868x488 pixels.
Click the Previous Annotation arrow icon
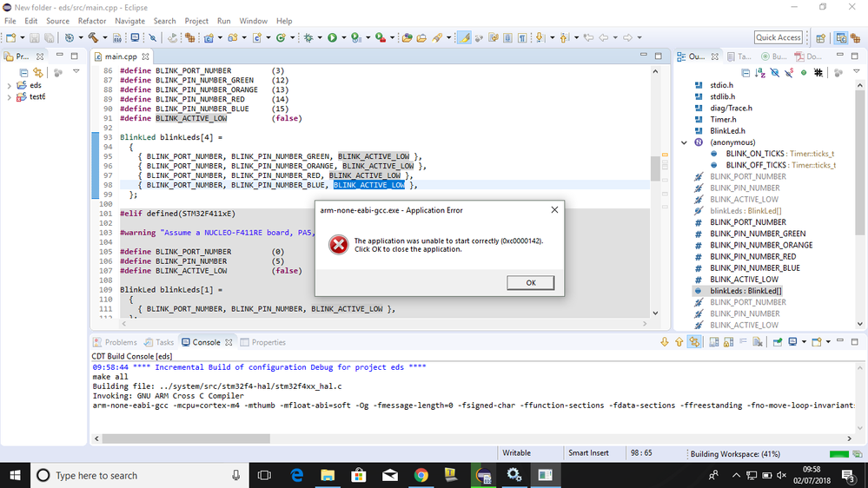(x=564, y=37)
